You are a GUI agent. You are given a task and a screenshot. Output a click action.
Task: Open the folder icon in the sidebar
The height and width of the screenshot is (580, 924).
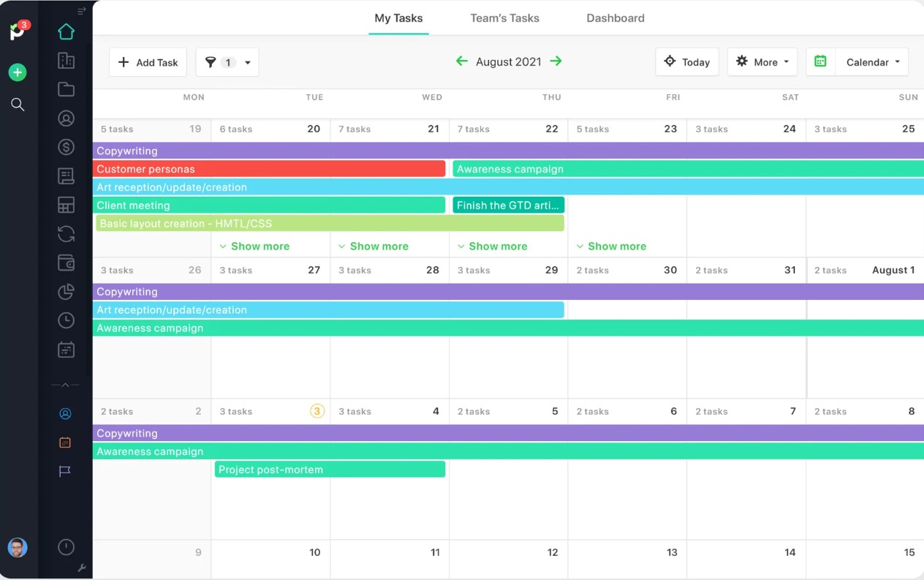(66, 88)
